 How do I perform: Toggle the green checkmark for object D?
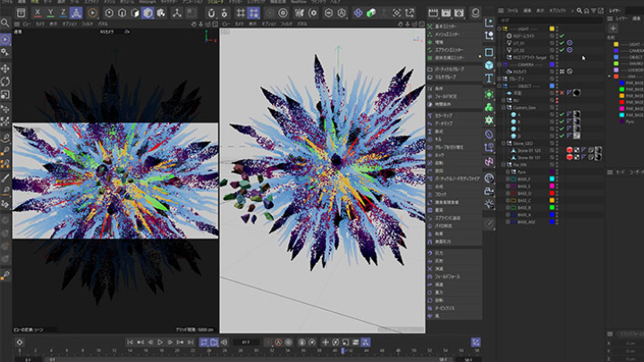(562, 136)
